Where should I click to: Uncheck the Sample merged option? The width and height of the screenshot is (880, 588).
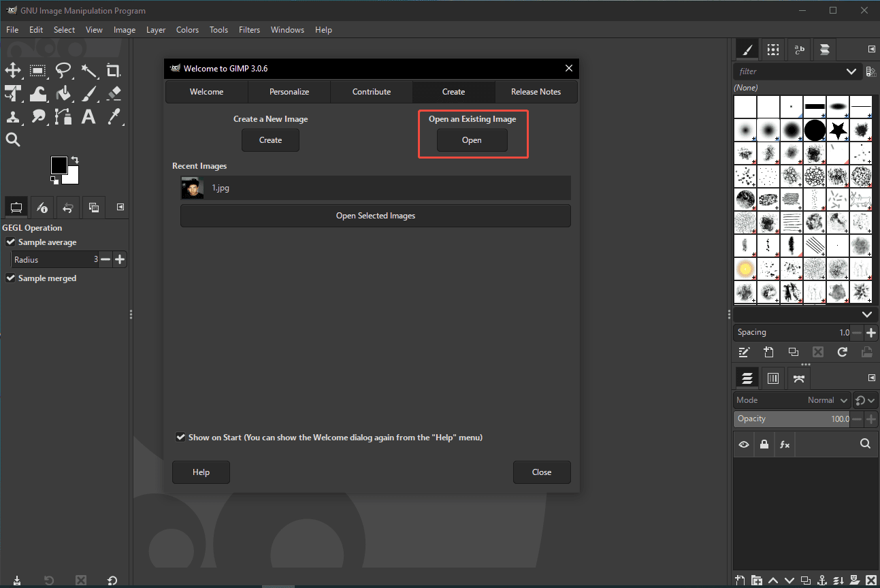(x=10, y=278)
